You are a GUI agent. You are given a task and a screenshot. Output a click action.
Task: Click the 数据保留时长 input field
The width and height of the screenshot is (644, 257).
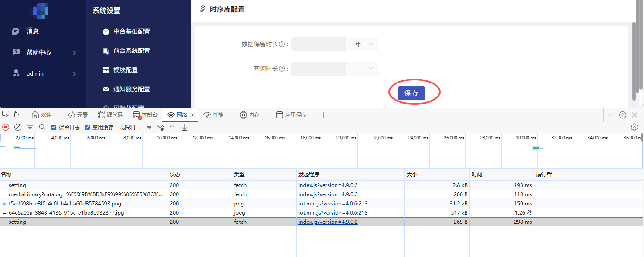tap(319, 44)
